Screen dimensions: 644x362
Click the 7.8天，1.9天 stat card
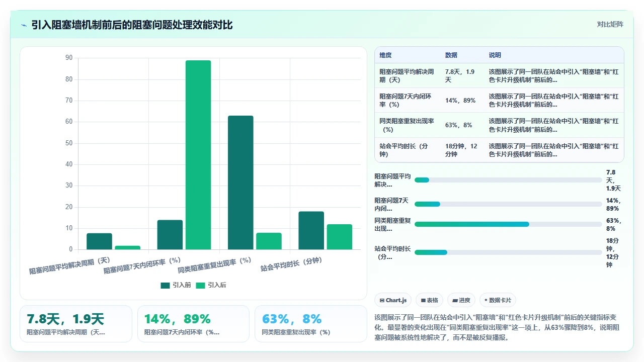(x=76, y=324)
